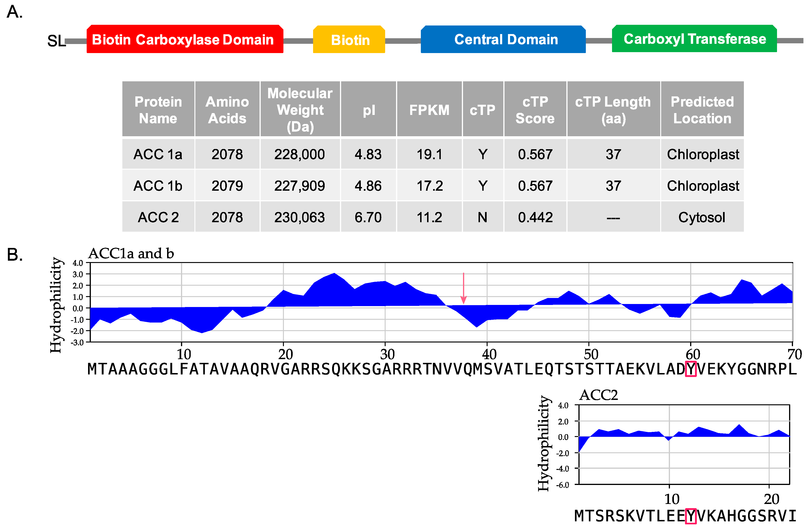Select the Molecular Weight (Da) header

point(300,109)
